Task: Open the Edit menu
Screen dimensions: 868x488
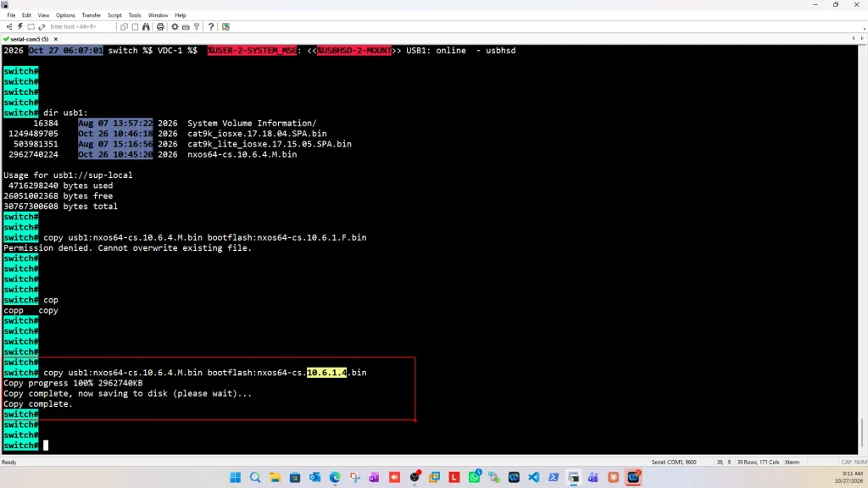Action: (26, 15)
